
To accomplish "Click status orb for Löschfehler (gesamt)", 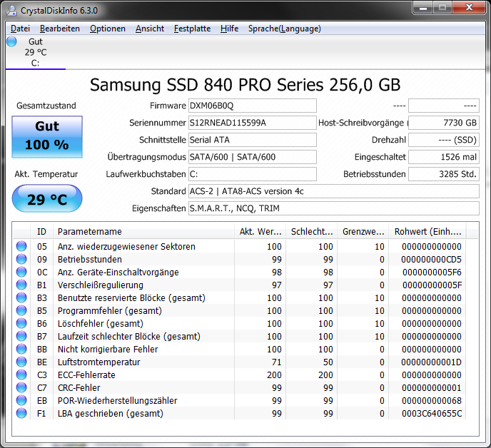I will pyautogui.click(x=21, y=323).
